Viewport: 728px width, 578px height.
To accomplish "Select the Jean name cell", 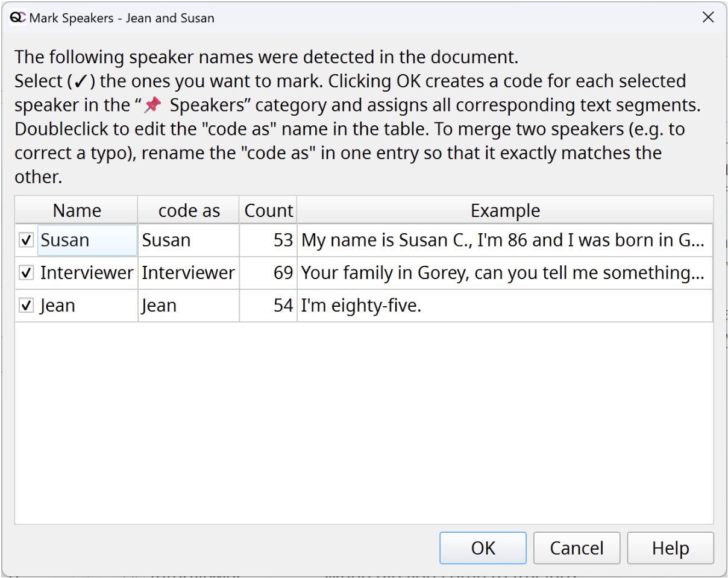I will (x=87, y=306).
